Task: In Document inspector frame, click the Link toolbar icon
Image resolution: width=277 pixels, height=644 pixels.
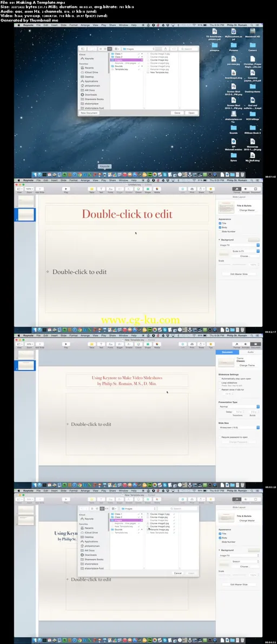Action: tap(183, 344)
